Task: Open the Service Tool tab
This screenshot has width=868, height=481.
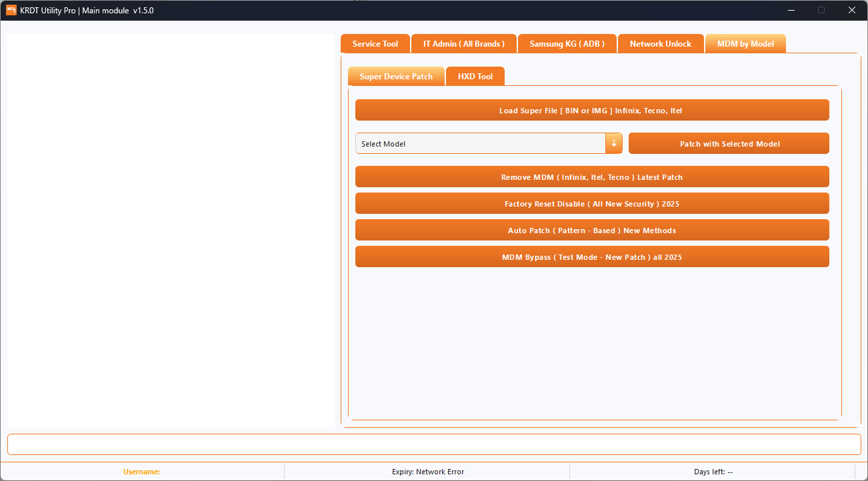Action: [375, 43]
